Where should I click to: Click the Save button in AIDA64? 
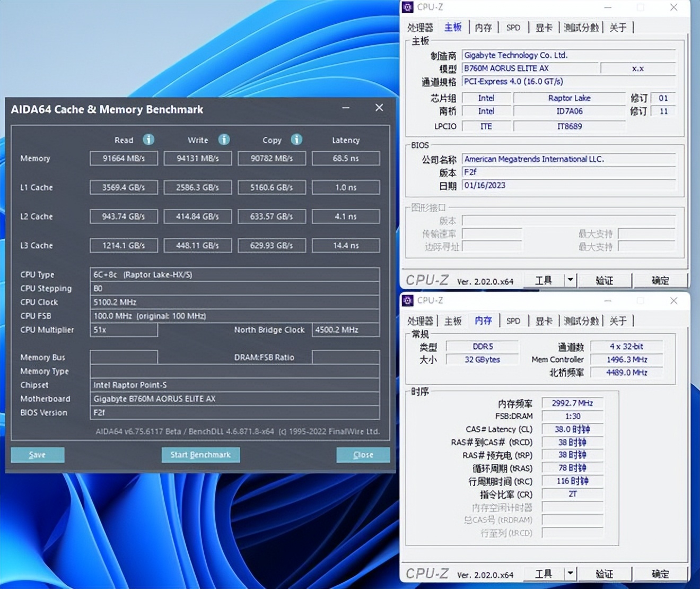tap(37, 455)
